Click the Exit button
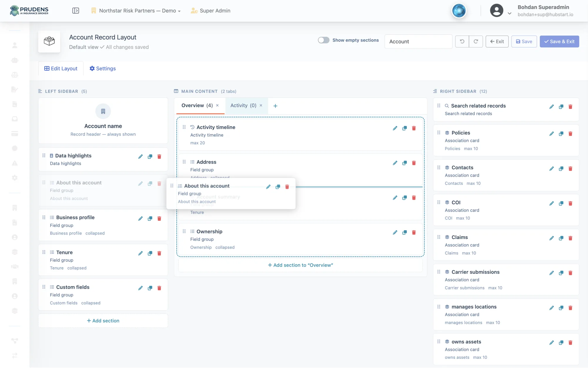 click(x=497, y=42)
